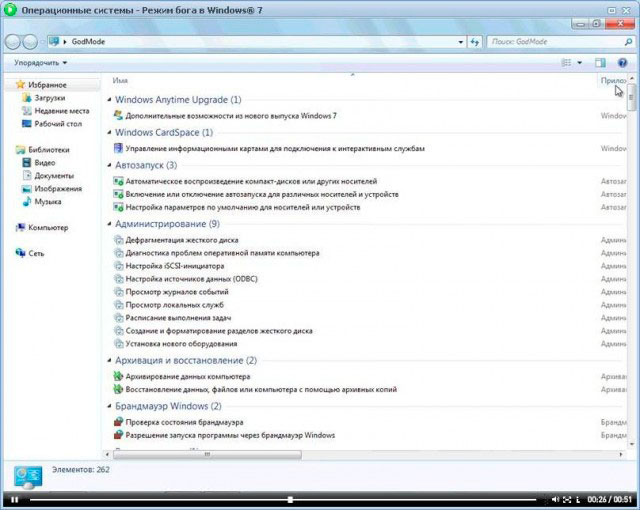Collapse the Windows CardSpace group
Viewport: 640px width, 510px height.
tap(109, 132)
